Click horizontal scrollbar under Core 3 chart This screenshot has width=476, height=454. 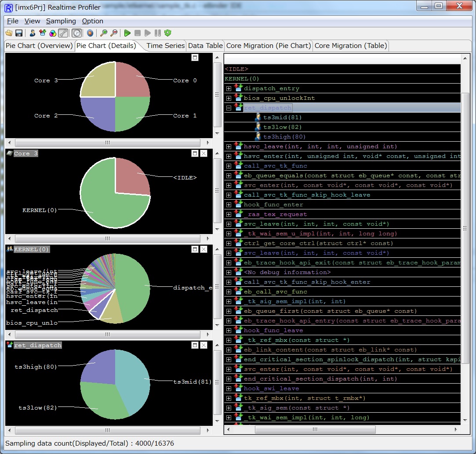(x=108, y=238)
